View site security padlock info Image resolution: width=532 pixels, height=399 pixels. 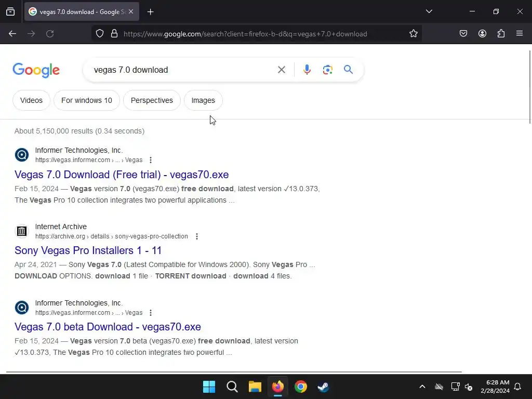click(114, 34)
